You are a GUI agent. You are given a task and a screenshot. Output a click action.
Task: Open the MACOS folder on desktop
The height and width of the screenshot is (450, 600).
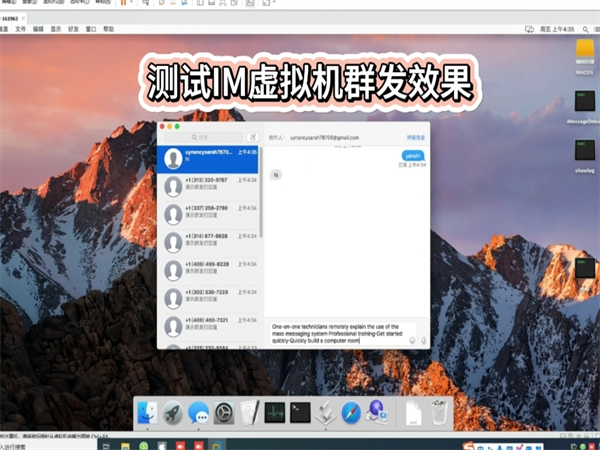(586, 51)
